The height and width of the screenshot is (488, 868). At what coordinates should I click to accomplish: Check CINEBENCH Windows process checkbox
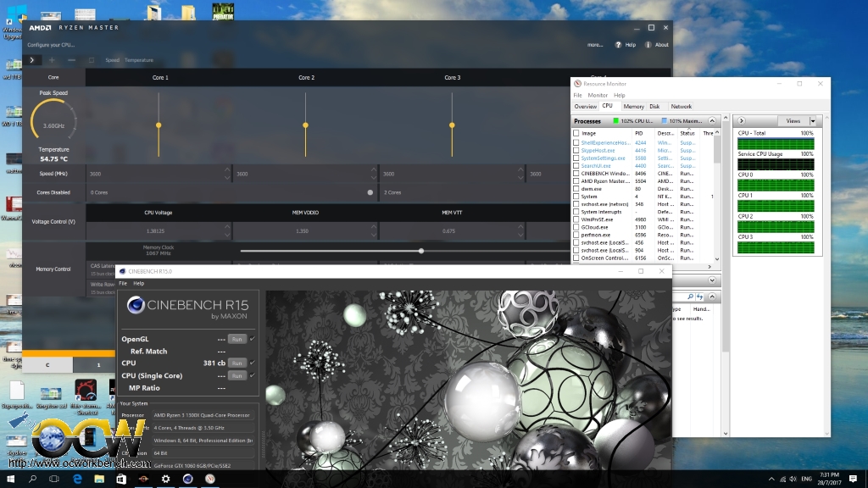pyautogui.click(x=576, y=173)
